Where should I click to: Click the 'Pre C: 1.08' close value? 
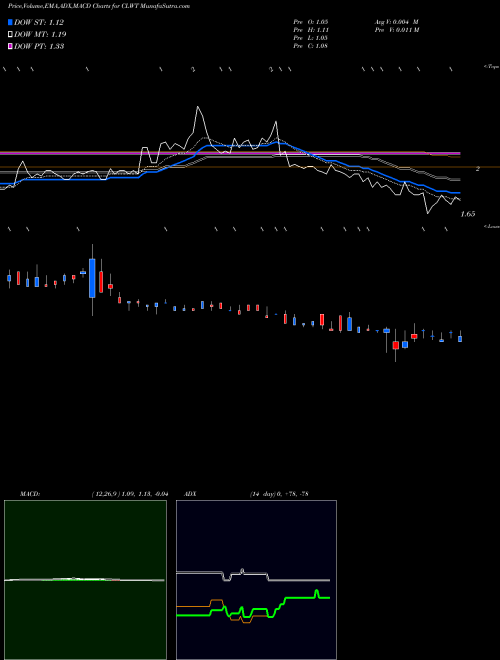point(311,46)
